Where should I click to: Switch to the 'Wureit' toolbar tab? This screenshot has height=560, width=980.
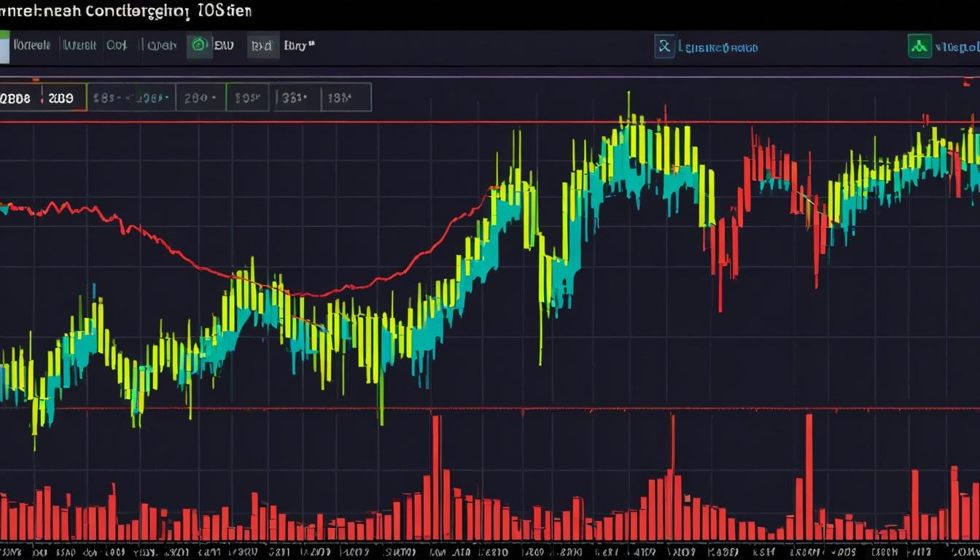[79, 45]
